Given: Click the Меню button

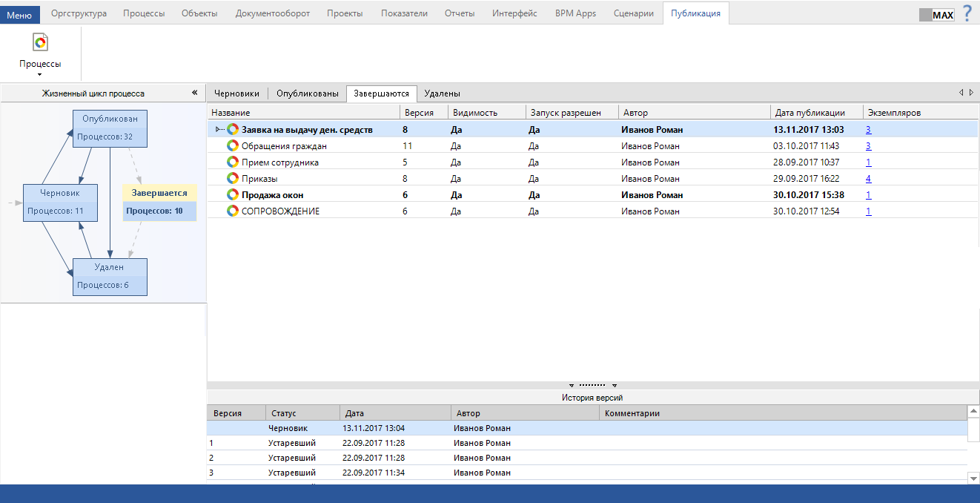Looking at the screenshot, I should pos(20,14).
